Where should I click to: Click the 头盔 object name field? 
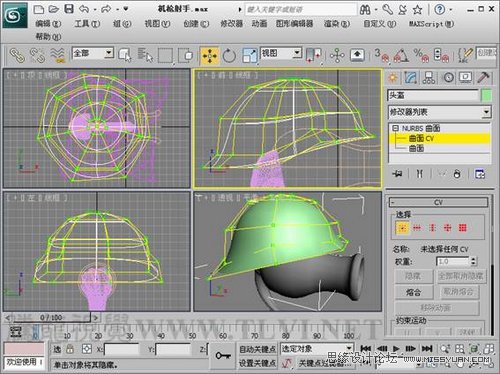tap(433, 96)
